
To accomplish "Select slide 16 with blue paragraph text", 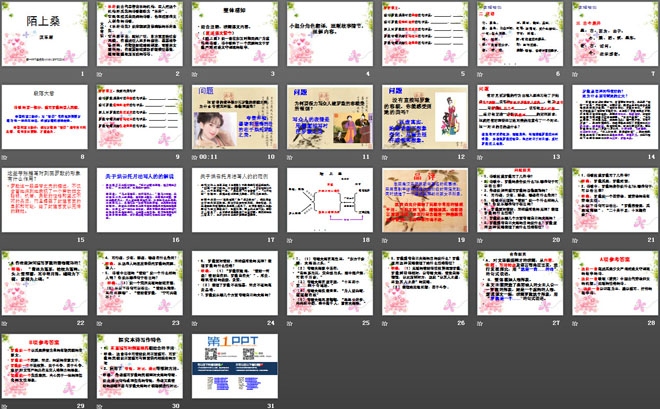I will tap(140, 200).
